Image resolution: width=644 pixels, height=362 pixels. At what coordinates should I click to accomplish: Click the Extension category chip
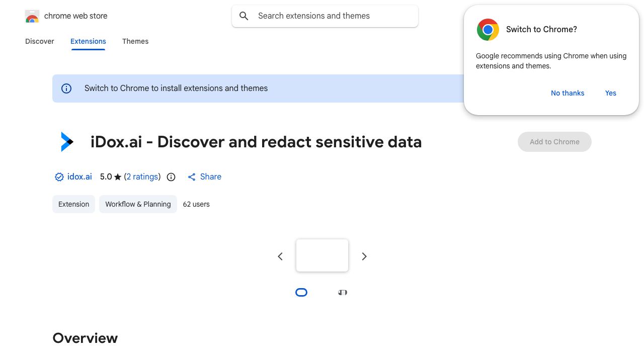[73, 204]
